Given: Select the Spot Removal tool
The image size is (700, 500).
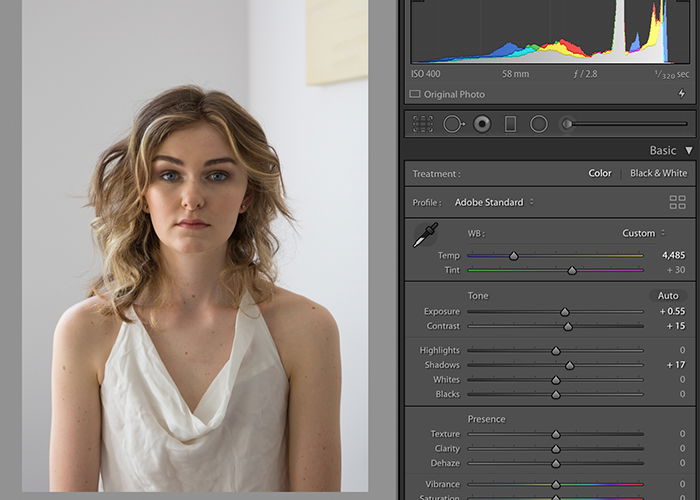Looking at the screenshot, I should [x=453, y=124].
